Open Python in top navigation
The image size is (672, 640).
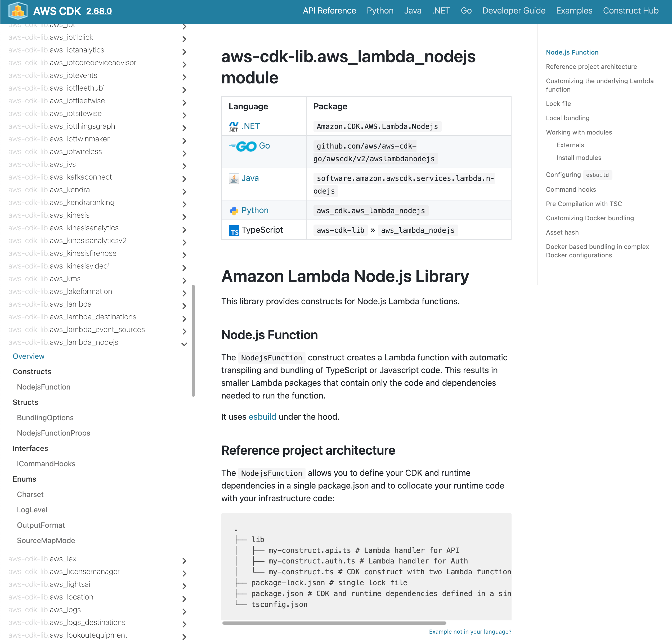pos(380,11)
